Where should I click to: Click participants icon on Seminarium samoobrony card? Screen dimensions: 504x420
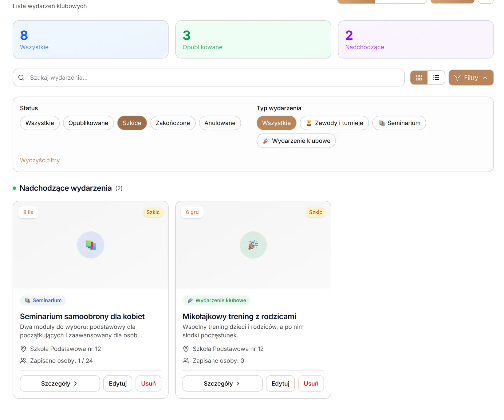click(x=23, y=361)
